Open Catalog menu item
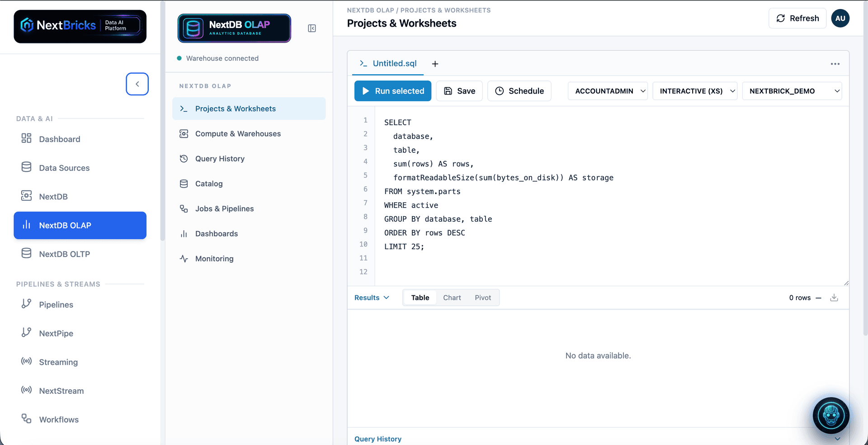 [x=249, y=184]
